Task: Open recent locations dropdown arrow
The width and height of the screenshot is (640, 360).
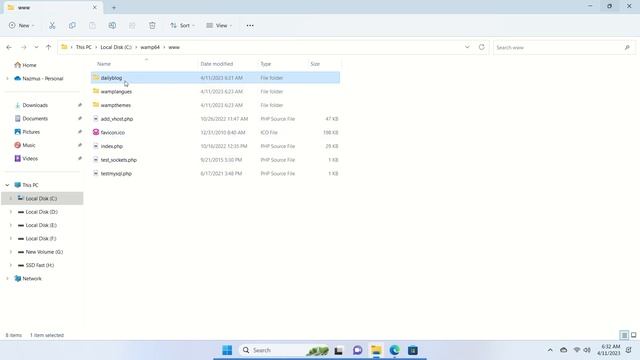Action: (x=36, y=47)
